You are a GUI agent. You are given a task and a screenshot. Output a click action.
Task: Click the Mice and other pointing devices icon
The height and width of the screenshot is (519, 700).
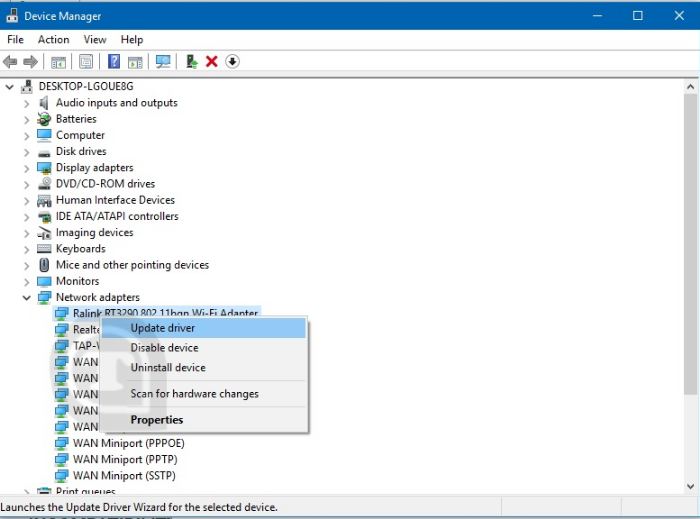coord(44,265)
